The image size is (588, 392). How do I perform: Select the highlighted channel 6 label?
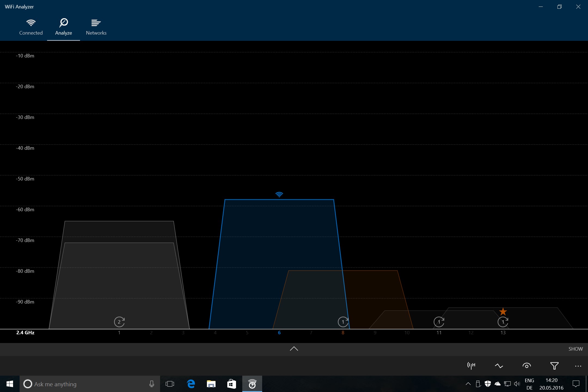pos(279,332)
